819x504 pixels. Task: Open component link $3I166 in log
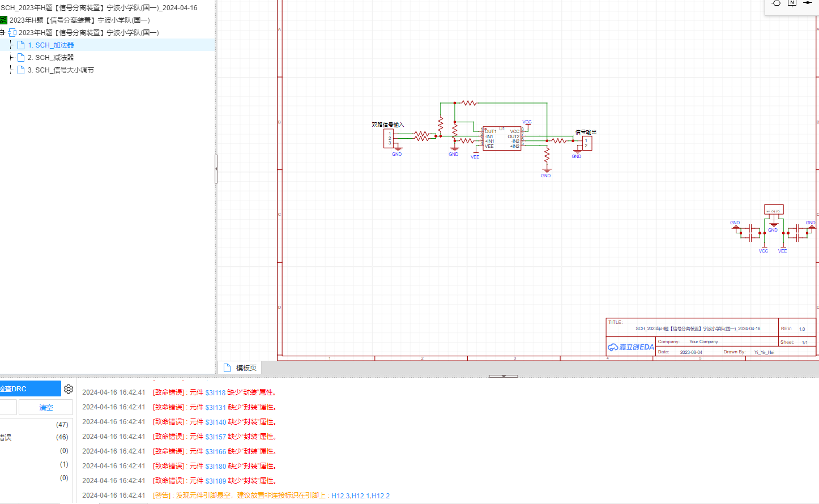pyautogui.click(x=215, y=451)
